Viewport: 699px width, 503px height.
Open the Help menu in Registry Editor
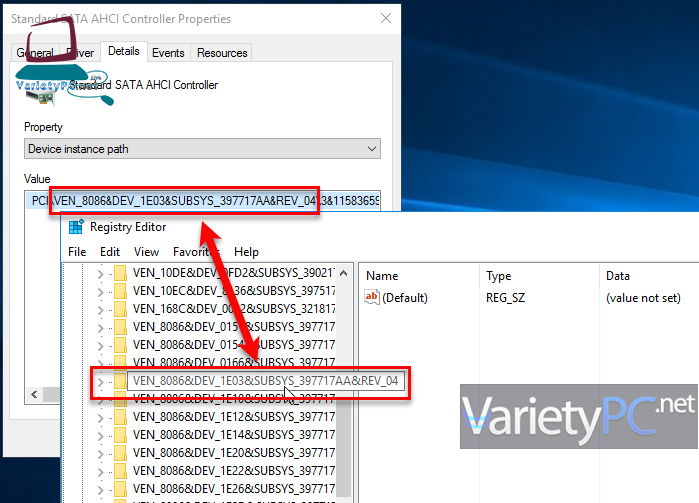tap(246, 252)
